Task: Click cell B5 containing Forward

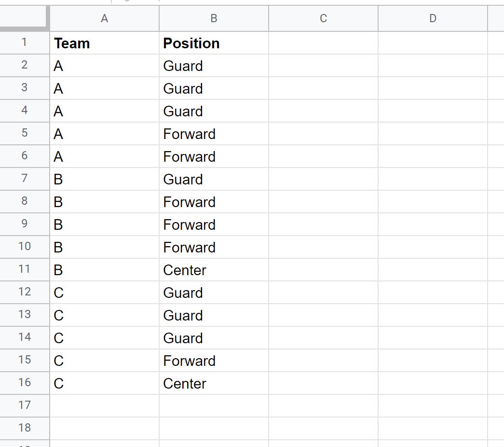Action: click(214, 134)
